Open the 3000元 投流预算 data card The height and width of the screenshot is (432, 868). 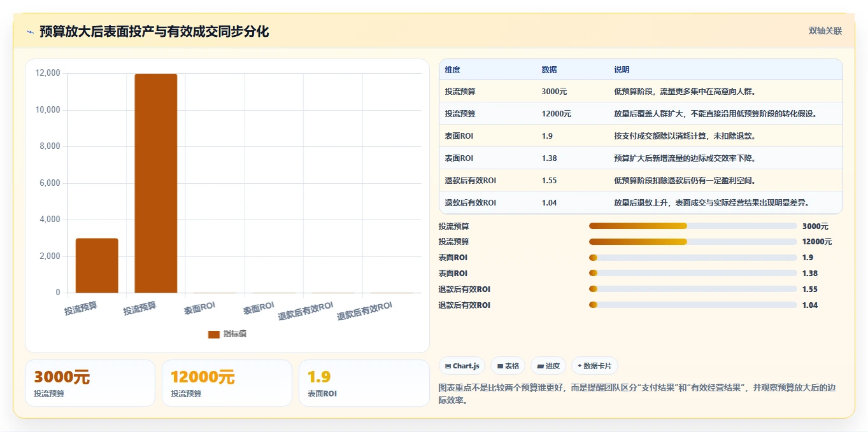90,383
